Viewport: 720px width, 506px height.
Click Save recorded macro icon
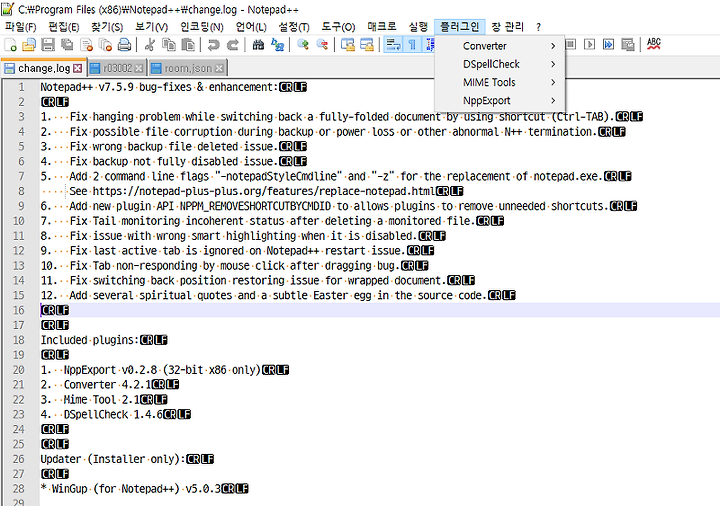(627, 45)
